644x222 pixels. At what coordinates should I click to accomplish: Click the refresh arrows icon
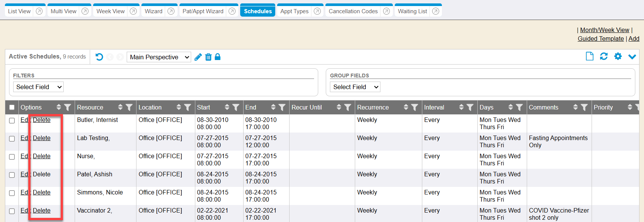(604, 56)
